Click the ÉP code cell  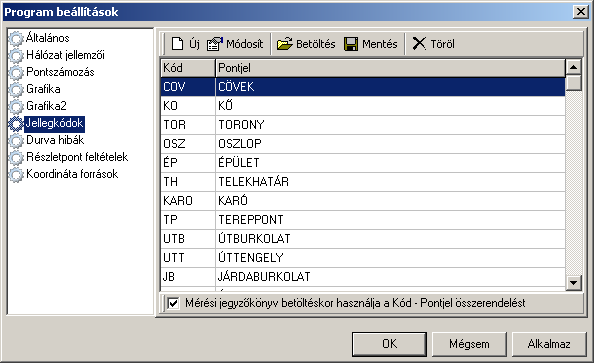188,163
